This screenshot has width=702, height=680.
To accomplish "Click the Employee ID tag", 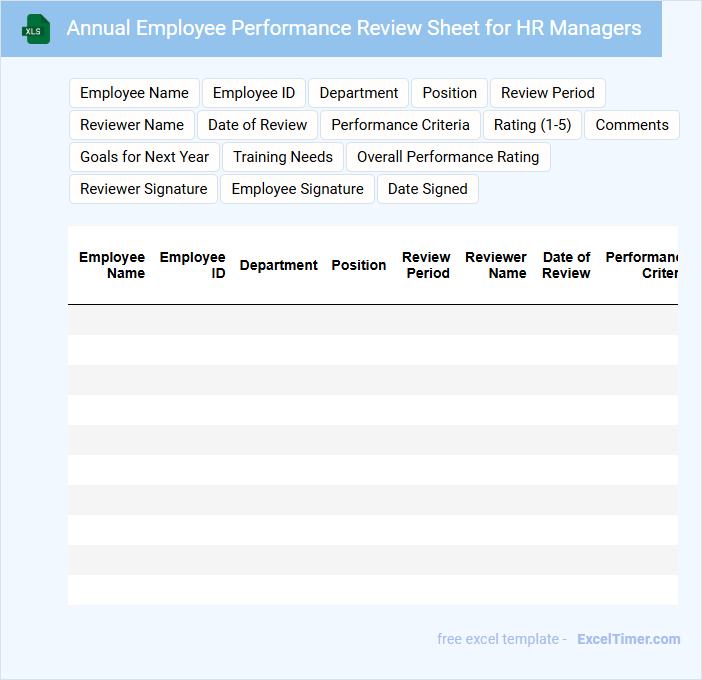I will click(x=254, y=93).
